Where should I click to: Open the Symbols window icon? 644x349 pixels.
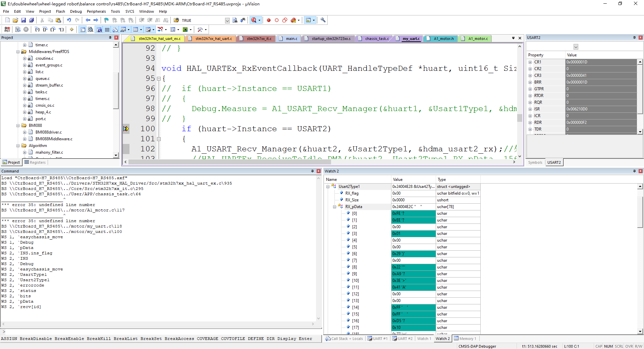[99, 30]
